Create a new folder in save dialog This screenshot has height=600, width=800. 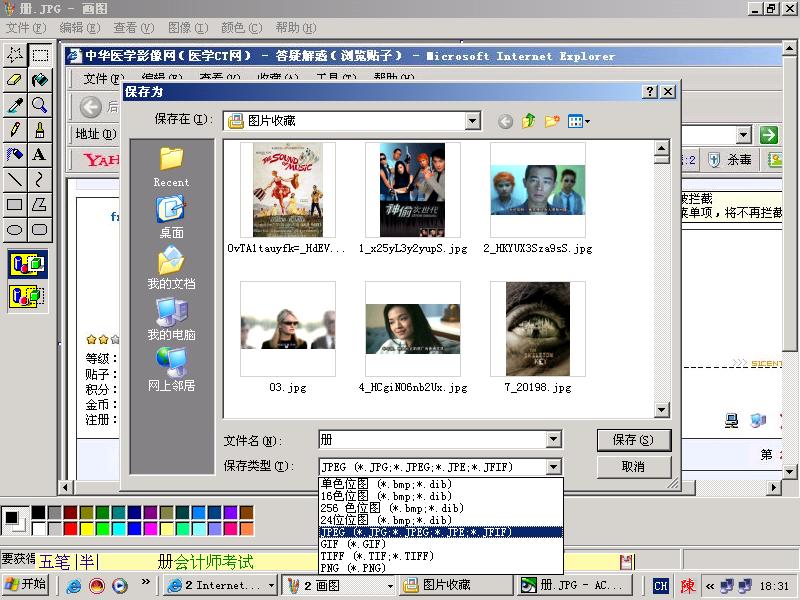pos(552,121)
